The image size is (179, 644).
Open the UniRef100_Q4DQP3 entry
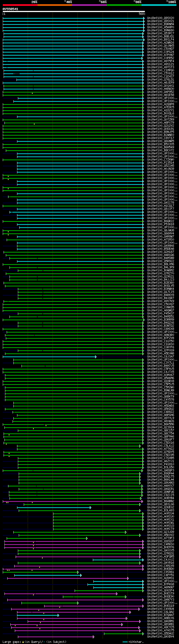tap(161, 470)
